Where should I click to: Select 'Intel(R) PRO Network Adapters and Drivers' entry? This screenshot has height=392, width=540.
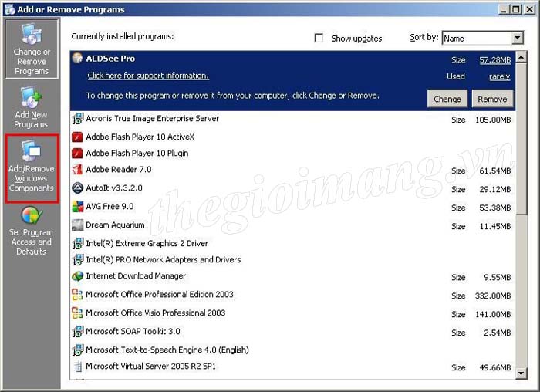(164, 260)
